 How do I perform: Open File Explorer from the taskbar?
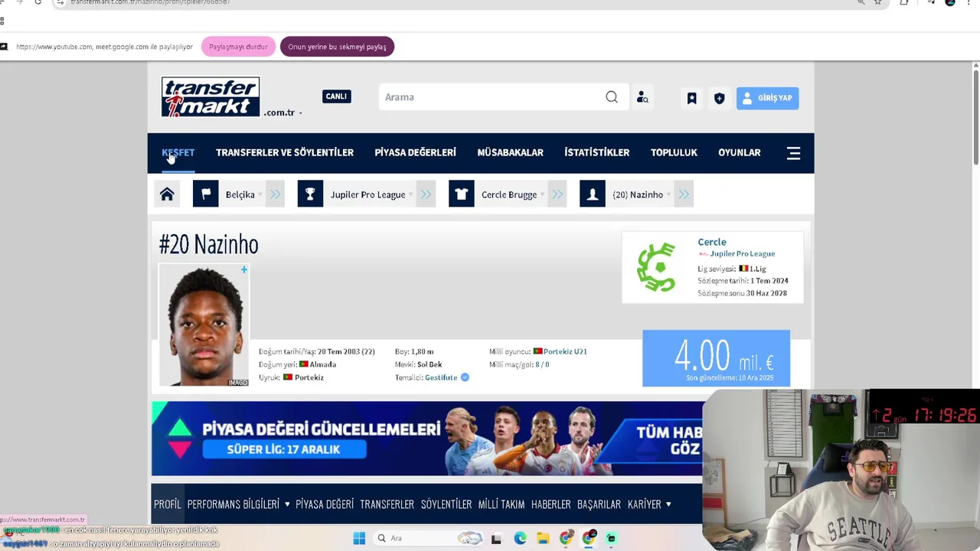tap(543, 538)
